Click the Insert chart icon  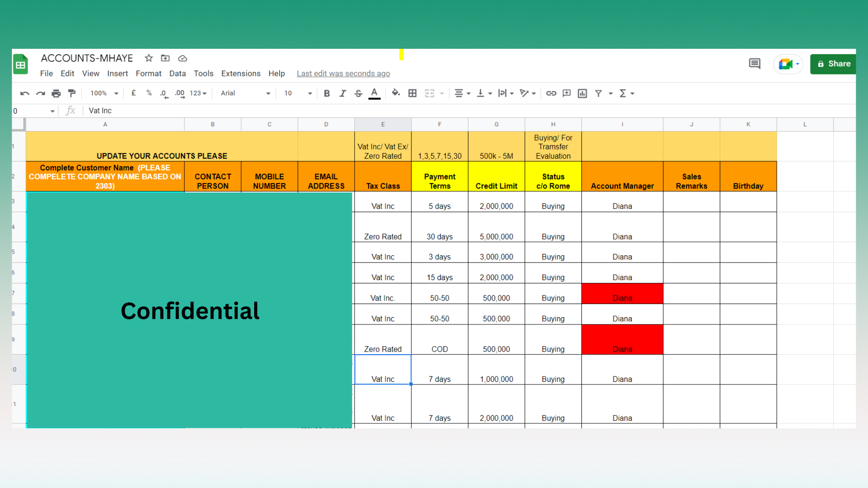[x=582, y=94]
